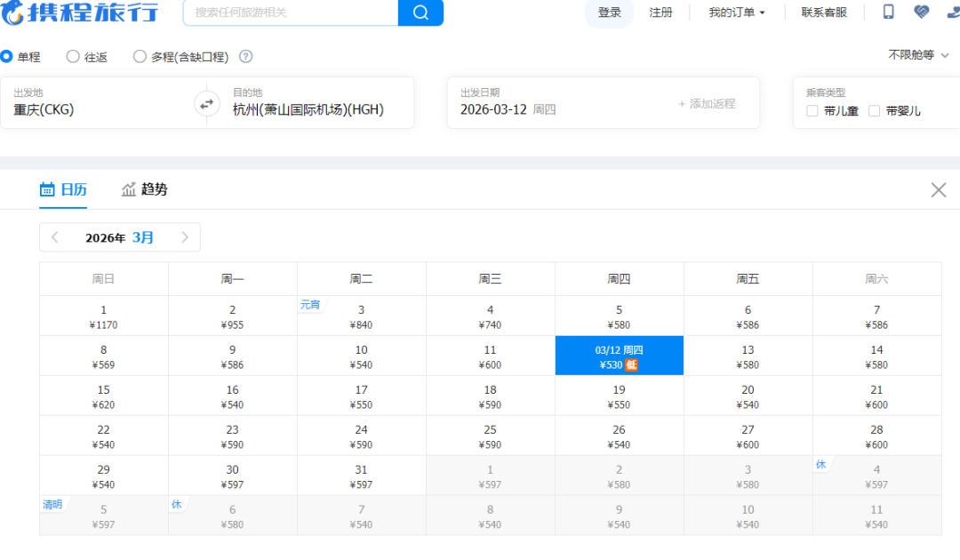Select March 26 priced ¥540

click(x=619, y=436)
